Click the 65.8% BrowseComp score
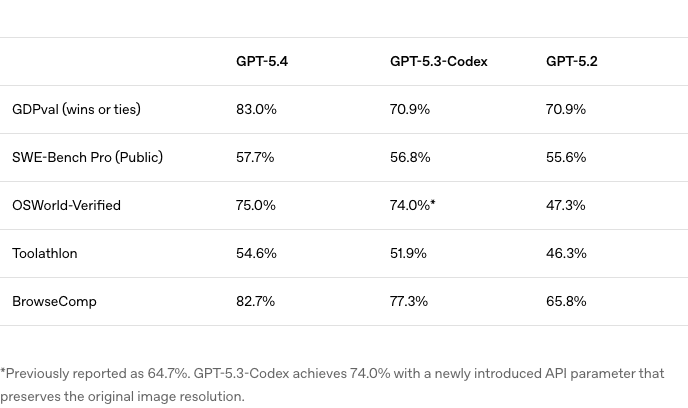 tap(566, 302)
